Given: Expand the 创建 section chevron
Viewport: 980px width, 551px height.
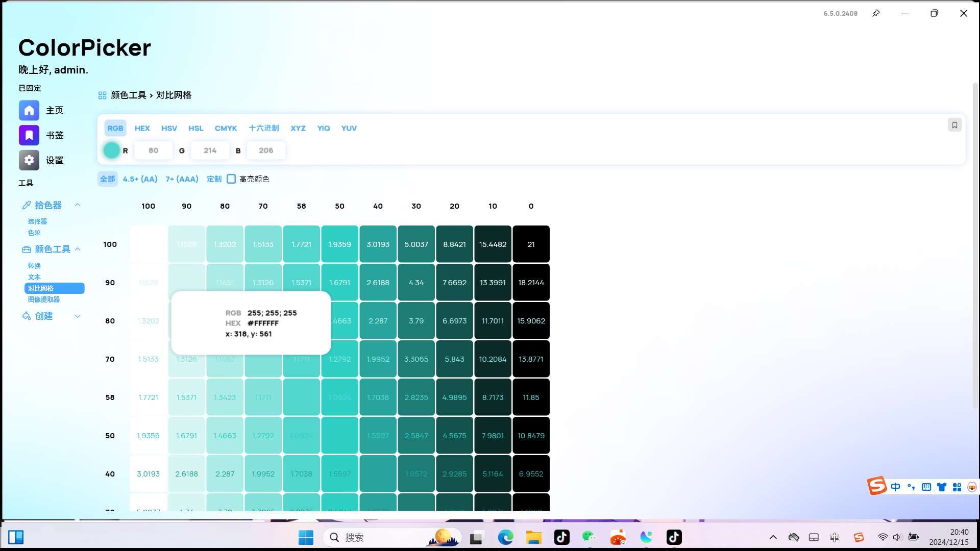Looking at the screenshot, I should tap(78, 316).
